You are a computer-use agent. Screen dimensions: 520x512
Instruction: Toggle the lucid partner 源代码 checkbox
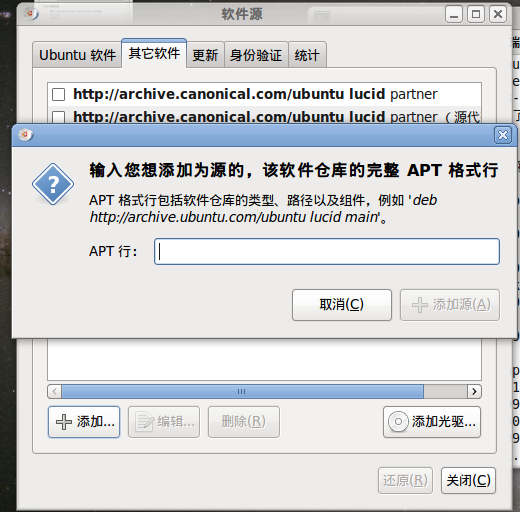(x=59, y=117)
